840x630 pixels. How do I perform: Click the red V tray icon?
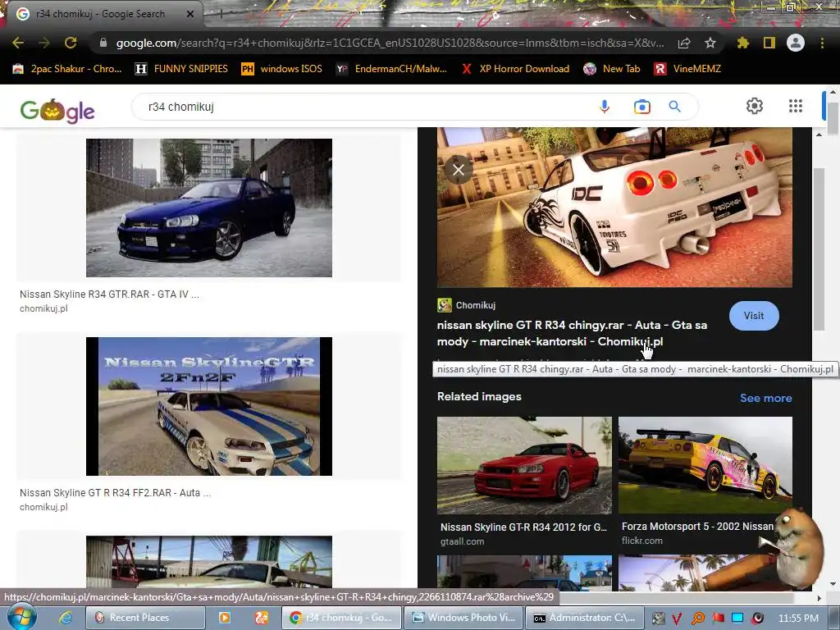(677, 619)
